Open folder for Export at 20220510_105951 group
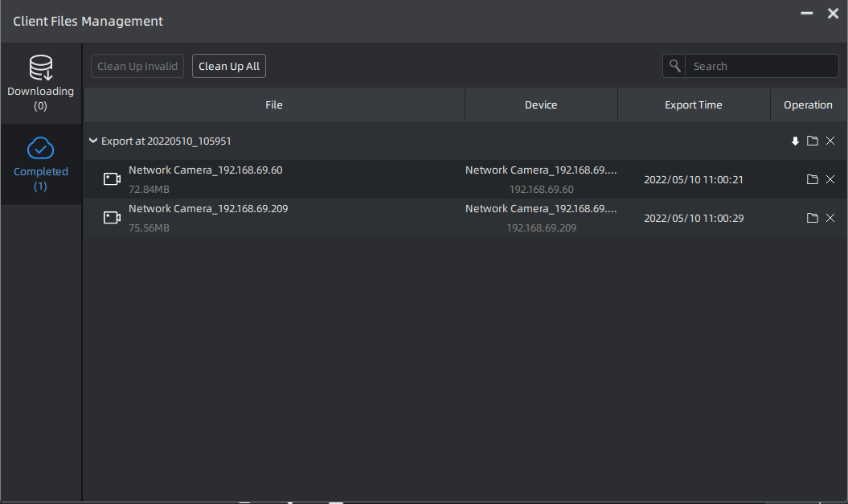The image size is (848, 504). click(813, 141)
